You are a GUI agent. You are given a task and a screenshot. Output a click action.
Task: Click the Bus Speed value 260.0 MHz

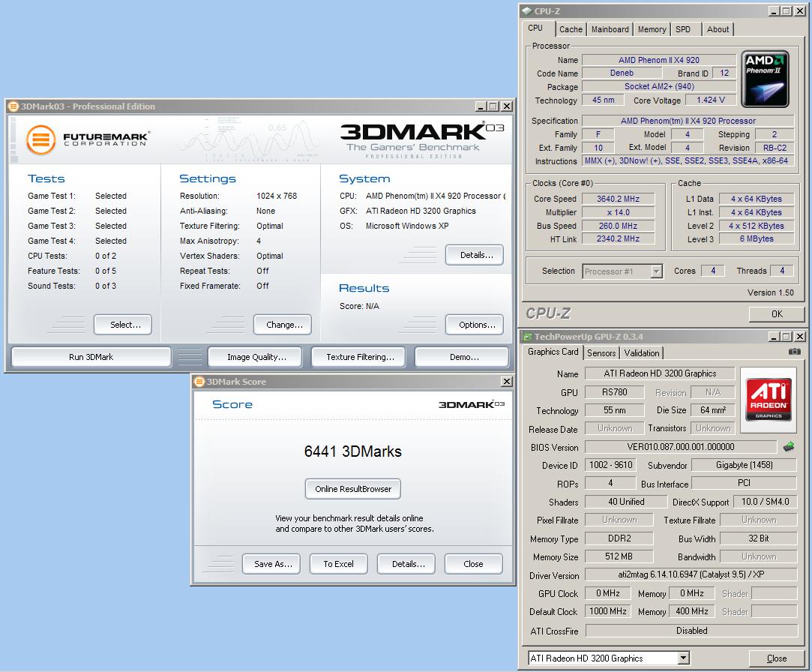pos(618,226)
